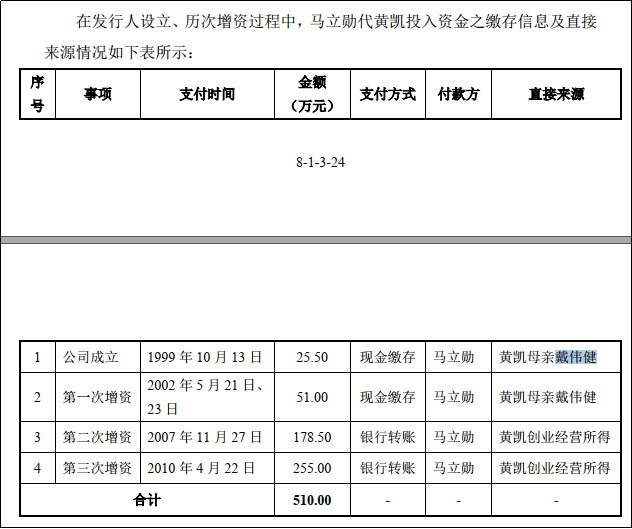Click the 金额（万元） column header
This screenshot has width=632, height=529.
[312, 94]
